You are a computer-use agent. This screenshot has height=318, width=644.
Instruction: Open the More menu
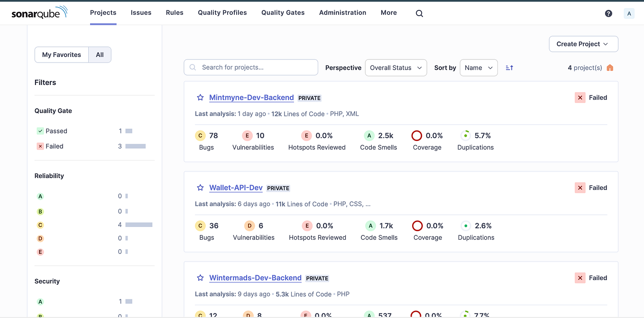click(x=388, y=12)
